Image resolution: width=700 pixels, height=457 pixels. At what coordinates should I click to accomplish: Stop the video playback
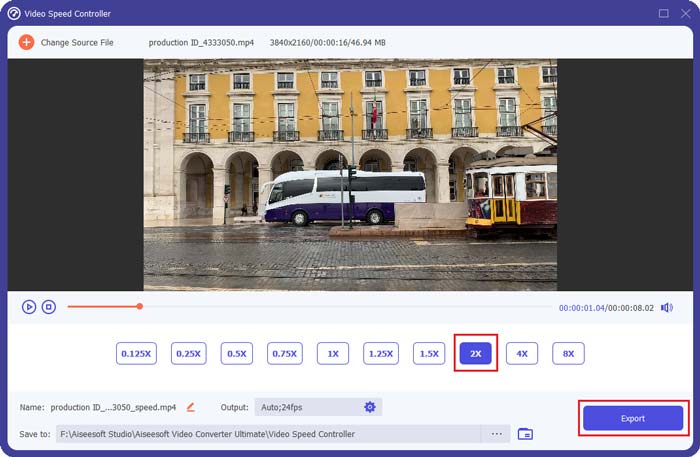tap(49, 307)
